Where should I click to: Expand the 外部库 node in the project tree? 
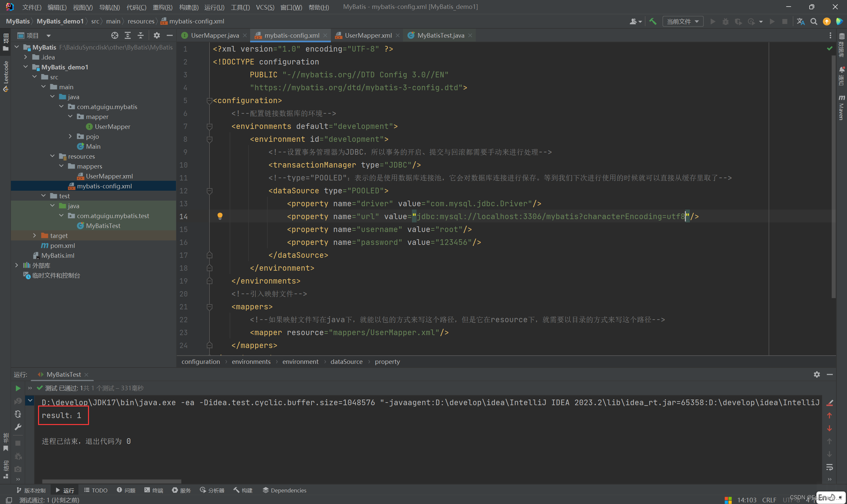click(x=16, y=265)
